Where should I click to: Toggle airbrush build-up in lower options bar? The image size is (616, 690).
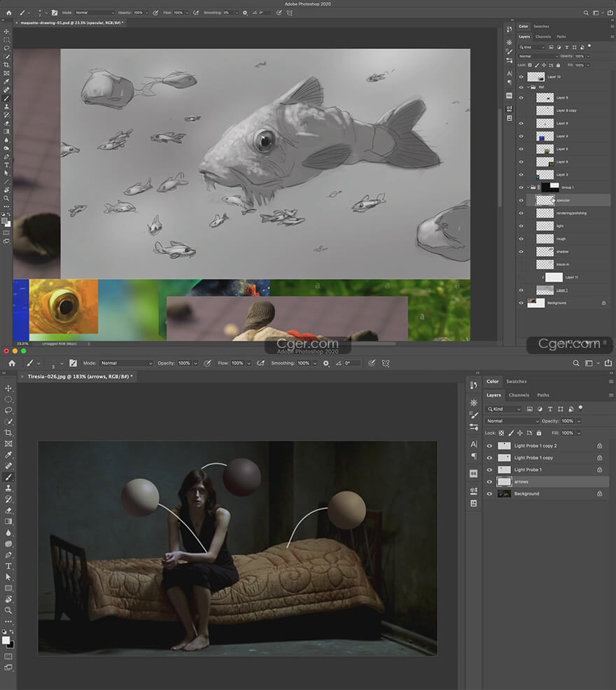[x=260, y=363]
